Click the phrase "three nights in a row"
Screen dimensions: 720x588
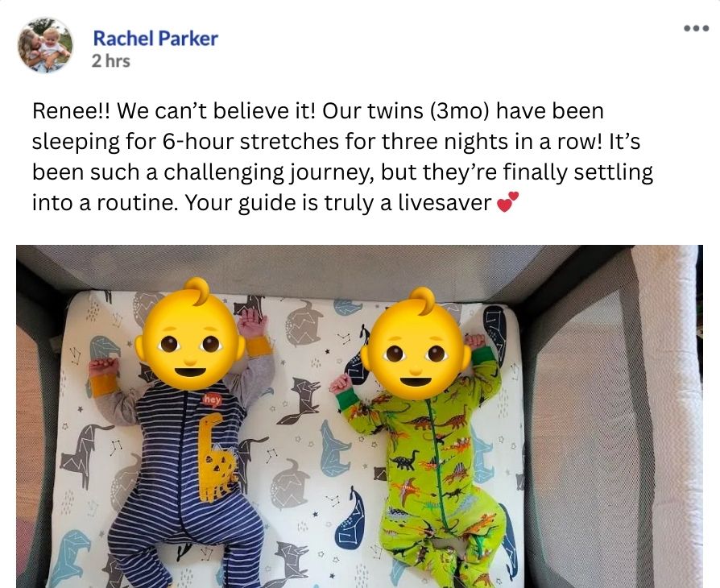[x=491, y=142]
